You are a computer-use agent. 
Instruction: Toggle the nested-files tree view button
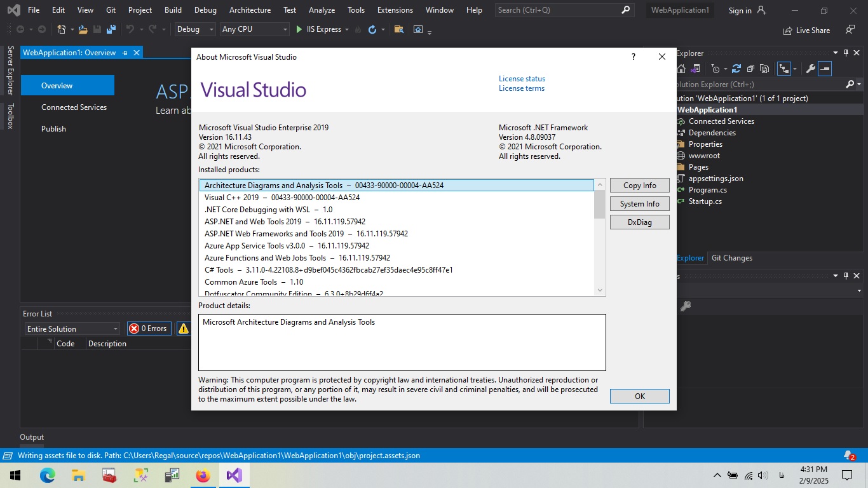pyautogui.click(x=784, y=69)
